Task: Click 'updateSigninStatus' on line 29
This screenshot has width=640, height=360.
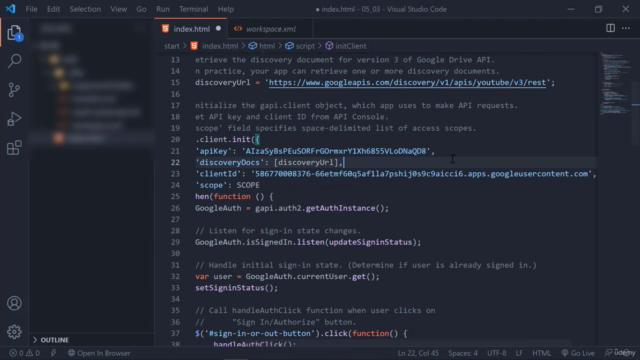Action: click(371, 242)
